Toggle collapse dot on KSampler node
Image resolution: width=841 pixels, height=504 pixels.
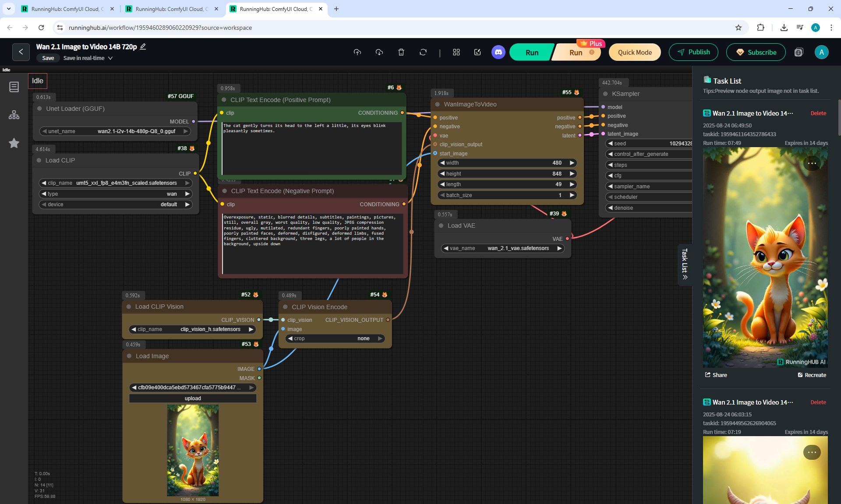605,94
